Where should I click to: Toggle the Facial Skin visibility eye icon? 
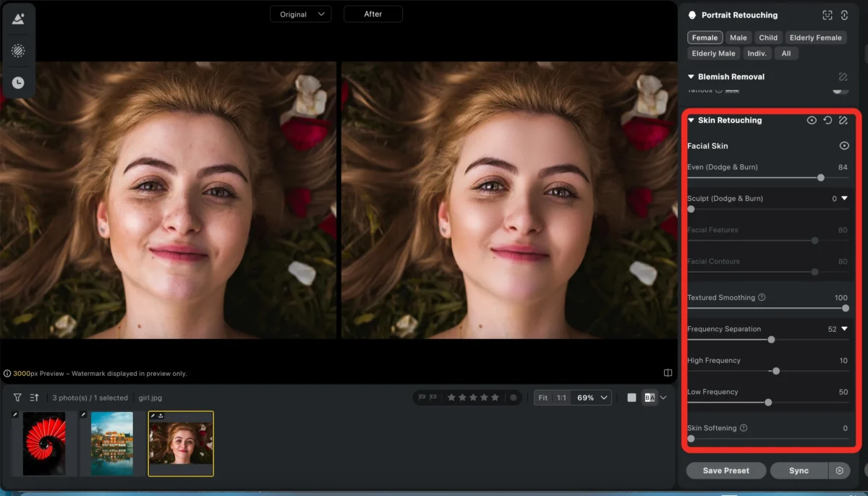pyautogui.click(x=843, y=145)
